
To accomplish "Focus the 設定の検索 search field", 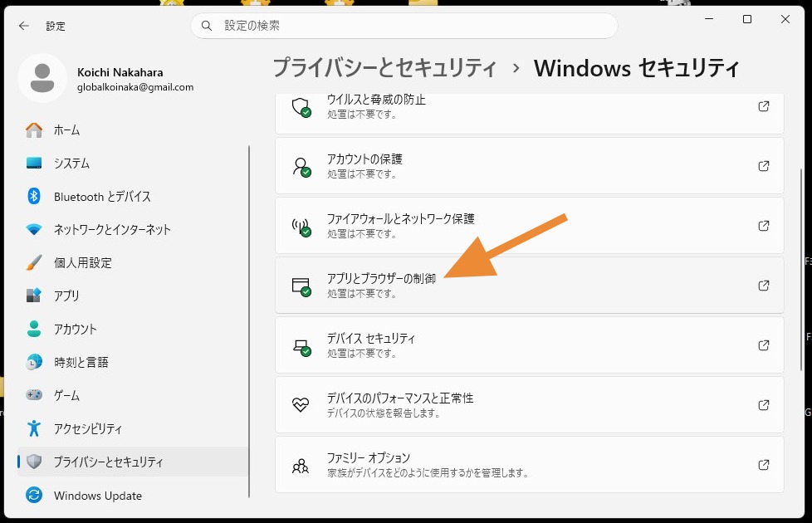I will [404, 26].
